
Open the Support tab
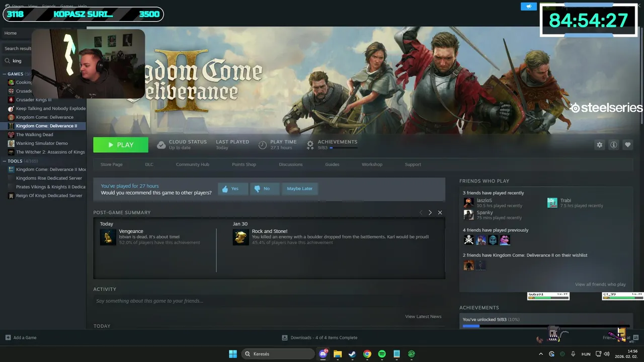[413, 164]
